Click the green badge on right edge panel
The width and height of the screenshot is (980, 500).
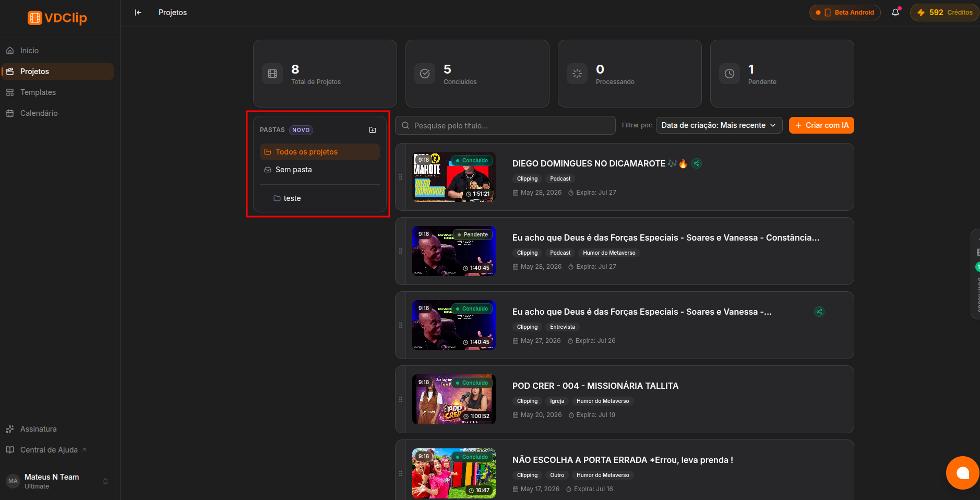pos(977,267)
